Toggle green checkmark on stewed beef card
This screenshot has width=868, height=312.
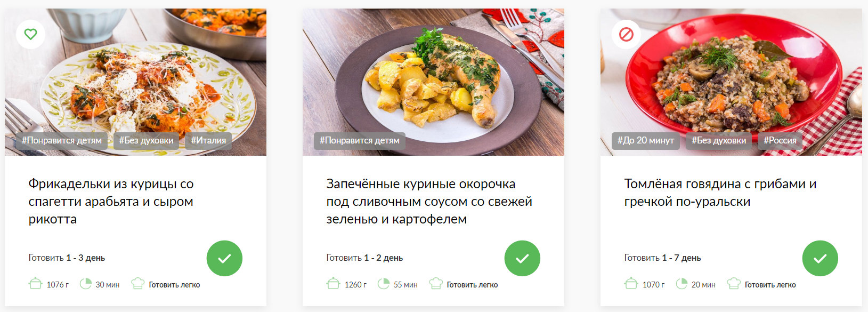pos(820,258)
